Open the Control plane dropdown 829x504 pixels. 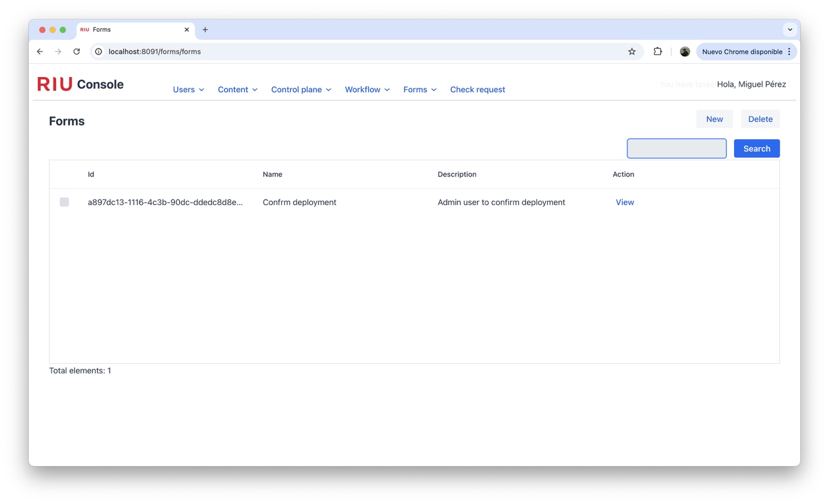301,90
